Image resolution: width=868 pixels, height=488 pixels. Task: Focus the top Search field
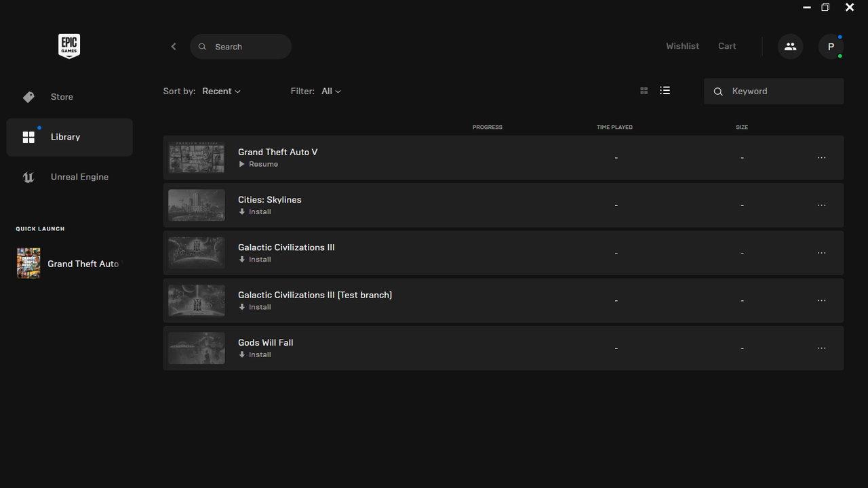click(241, 47)
